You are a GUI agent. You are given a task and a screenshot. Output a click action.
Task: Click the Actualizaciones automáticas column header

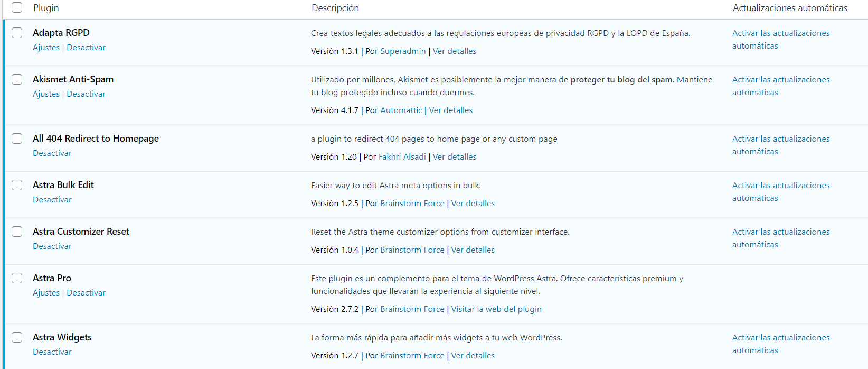[790, 8]
